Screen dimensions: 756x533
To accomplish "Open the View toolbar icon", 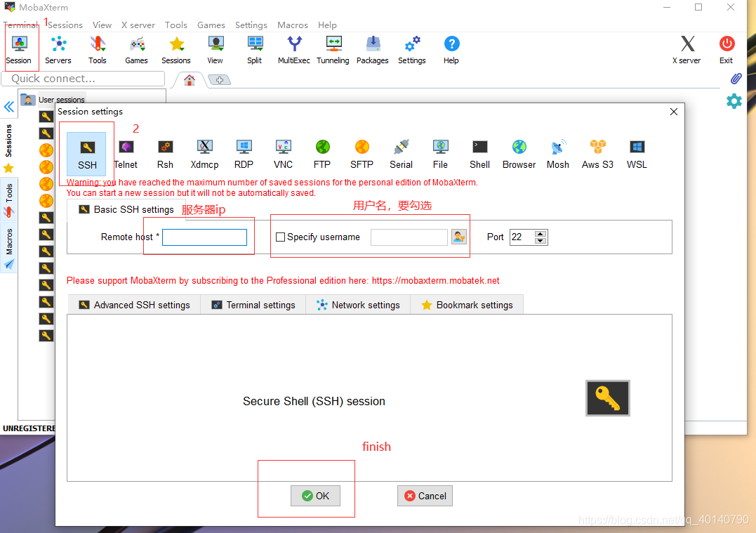I will point(215,50).
